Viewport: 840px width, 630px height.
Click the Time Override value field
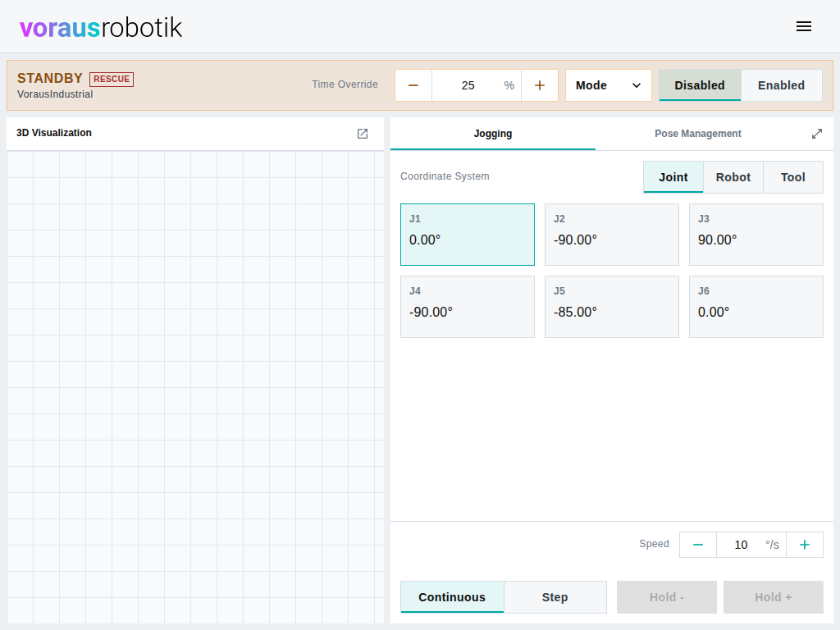pos(477,85)
